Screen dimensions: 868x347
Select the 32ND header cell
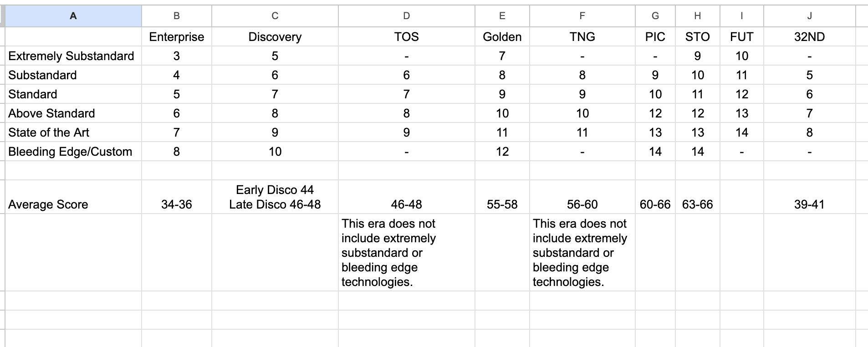tap(809, 37)
